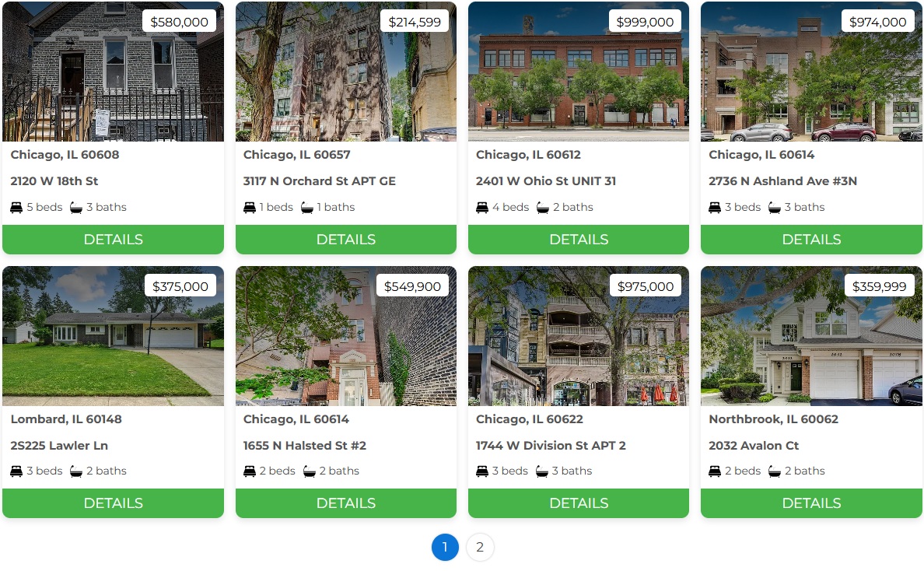
Task: Click the 1655 N Halsted St #2 address
Action: (305, 446)
